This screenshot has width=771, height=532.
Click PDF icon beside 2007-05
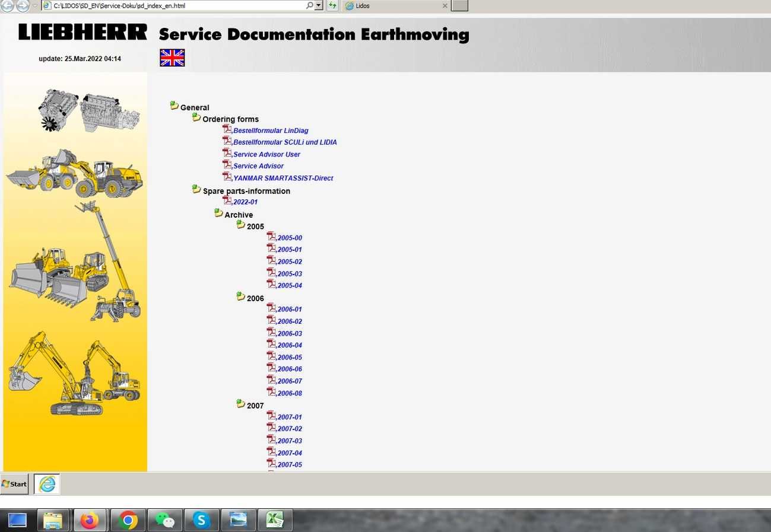(272, 463)
